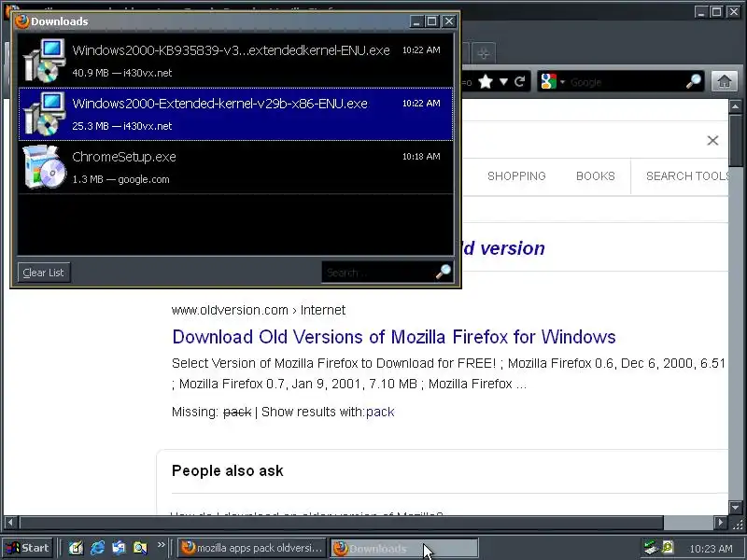Screen dimensions: 747x560
Task: Minimize the main Firefox window
Action: coord(700,12)
